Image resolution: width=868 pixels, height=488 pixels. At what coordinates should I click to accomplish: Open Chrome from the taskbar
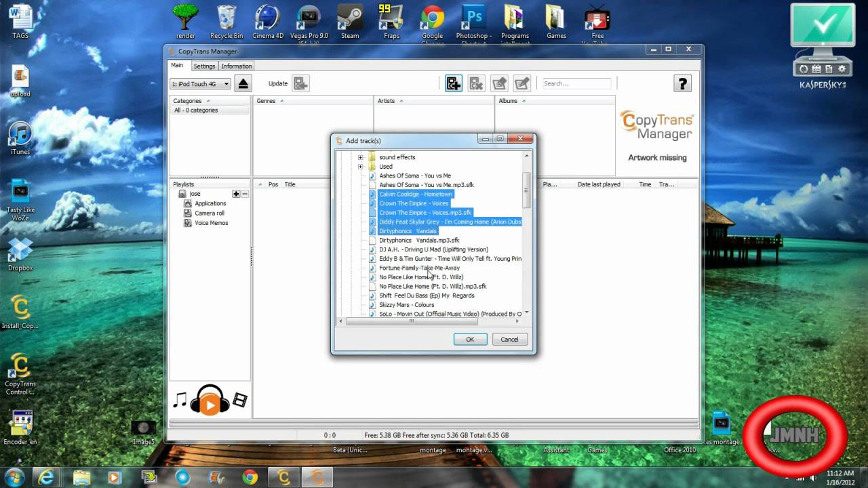[x=250, y=477]
